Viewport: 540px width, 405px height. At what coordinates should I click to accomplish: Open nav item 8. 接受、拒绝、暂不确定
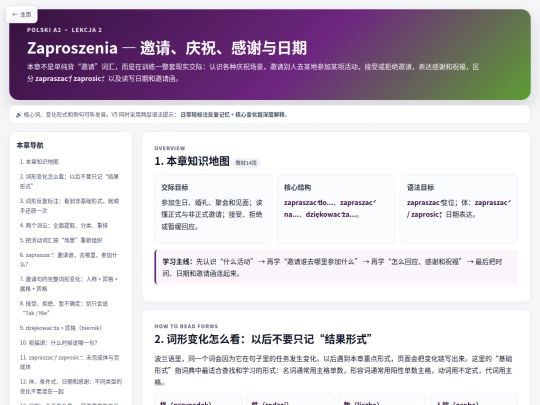pyautogui.click(x=64, y=308)
